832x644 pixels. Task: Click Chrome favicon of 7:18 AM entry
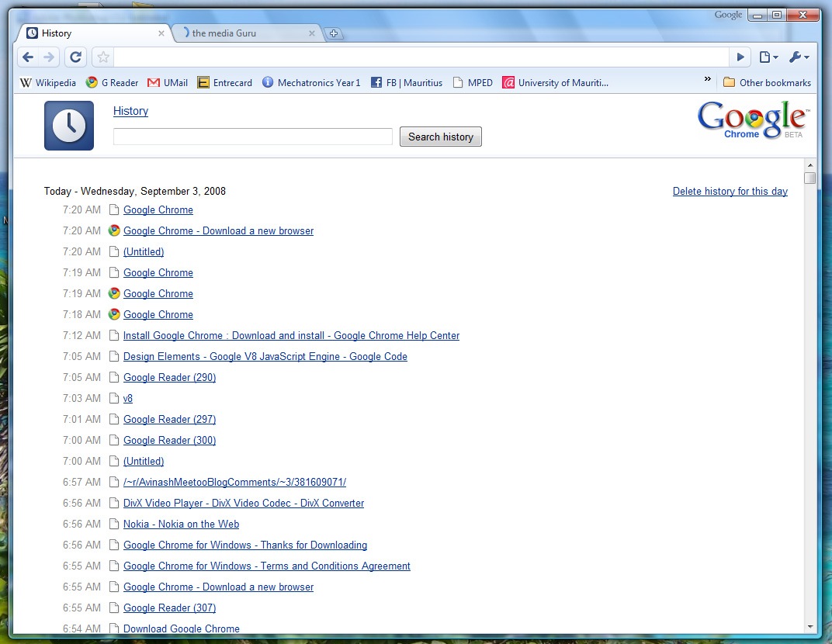114,314
